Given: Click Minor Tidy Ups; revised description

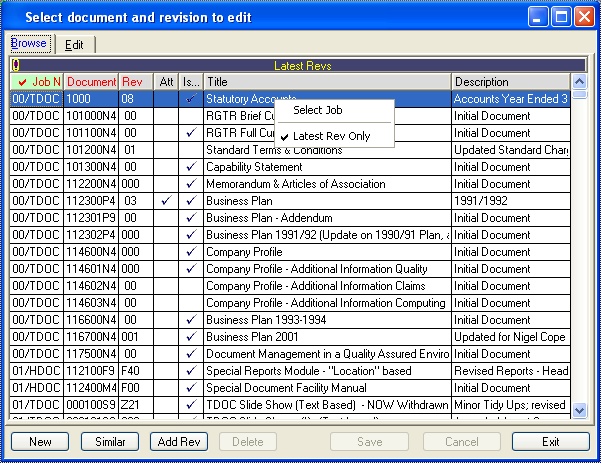Looking at the screenshot, I should 511,404.
